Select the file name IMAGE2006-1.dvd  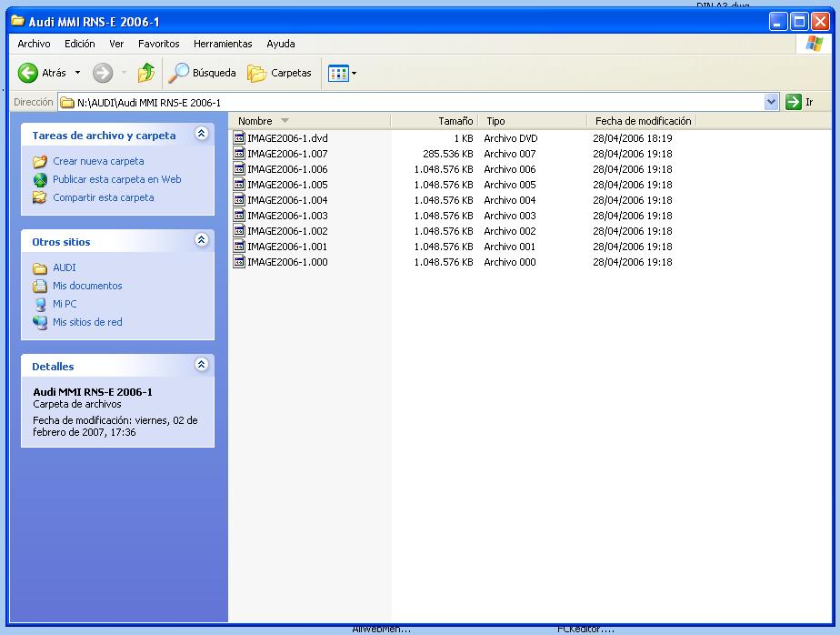click(287, 138)
